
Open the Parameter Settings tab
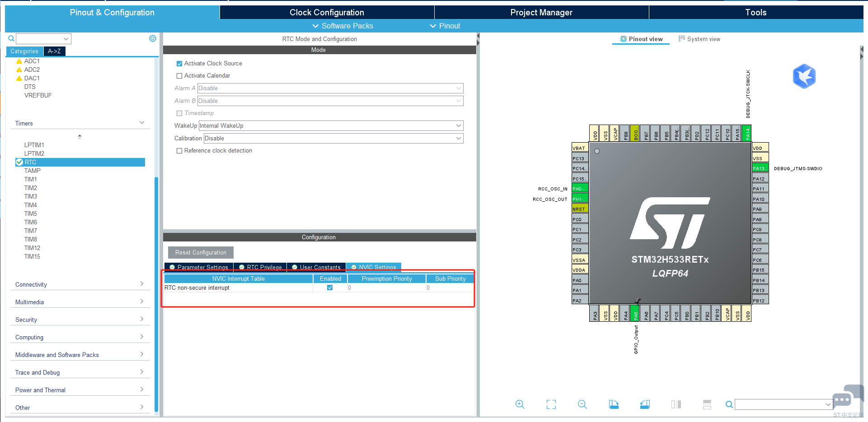tap(199, 267)
